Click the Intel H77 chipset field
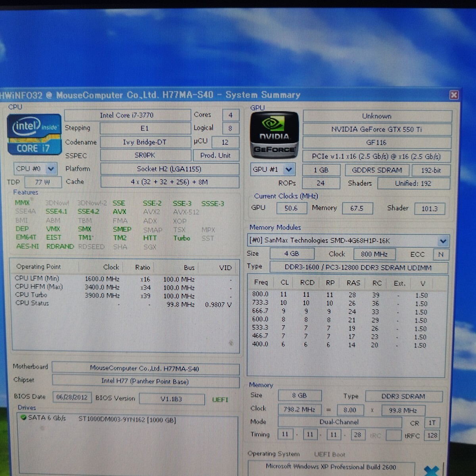Viewport: 476px width, 476px height. (145, 382)
